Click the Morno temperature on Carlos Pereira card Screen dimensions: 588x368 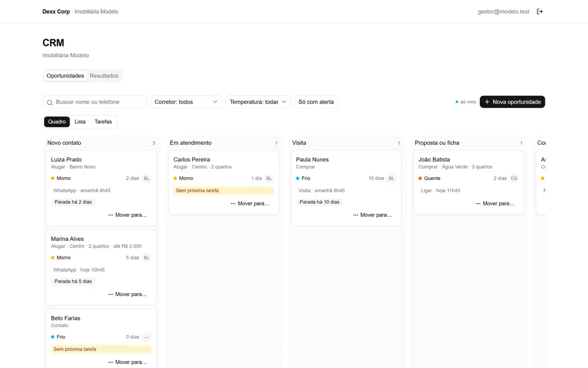pyautogui.click(x=183, y=179)
